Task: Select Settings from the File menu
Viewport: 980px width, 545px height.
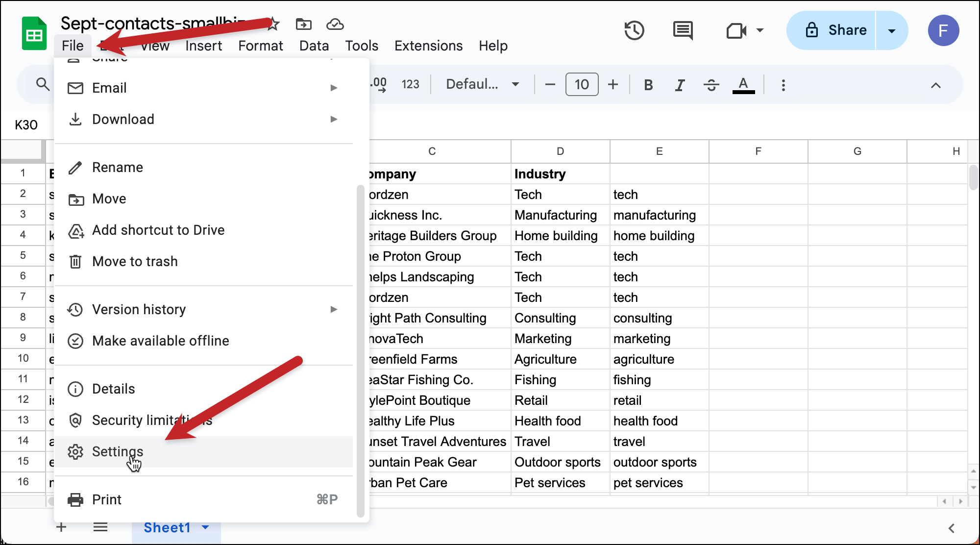Action: (x=118, y=451)
